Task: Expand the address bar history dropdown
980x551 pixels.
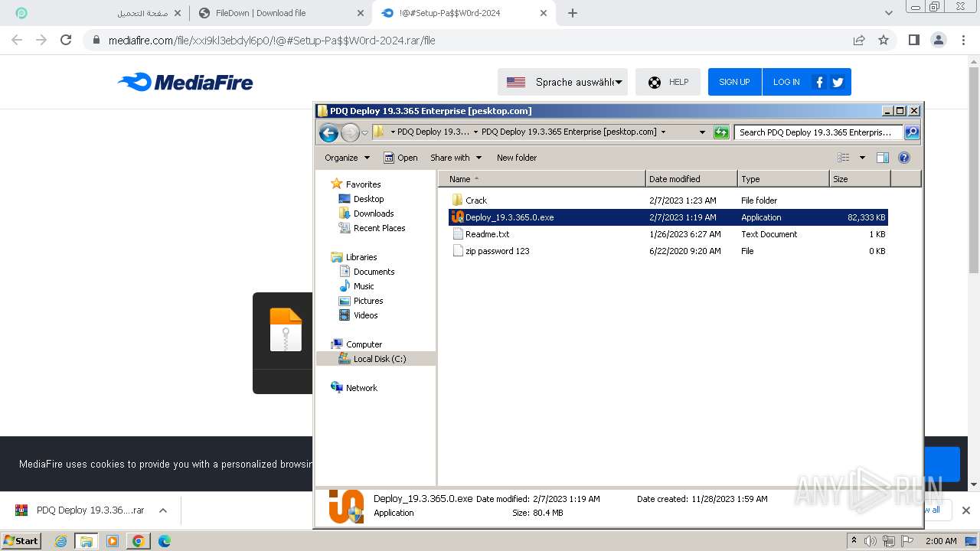Action: (702, 132)
